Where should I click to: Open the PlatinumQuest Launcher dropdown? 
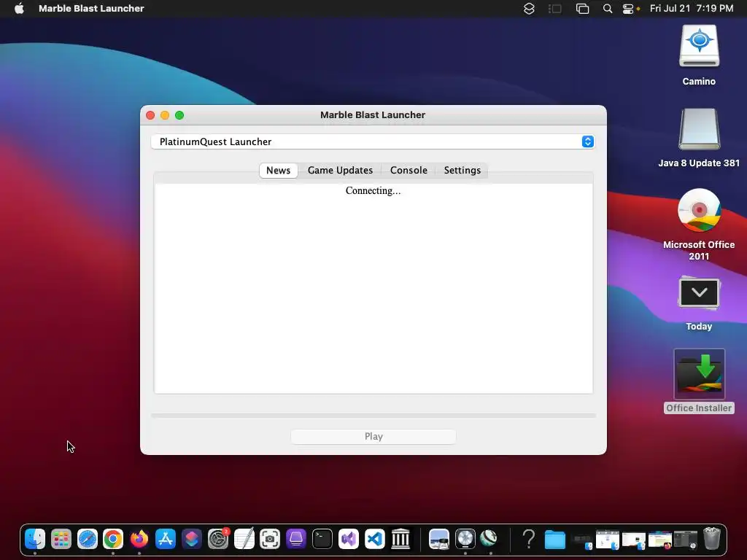373,141
